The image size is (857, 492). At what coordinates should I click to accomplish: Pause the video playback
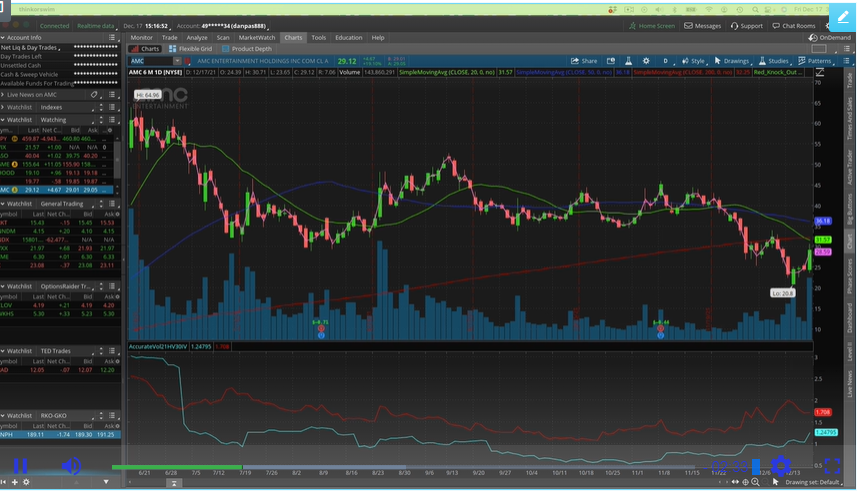(20, 466)
